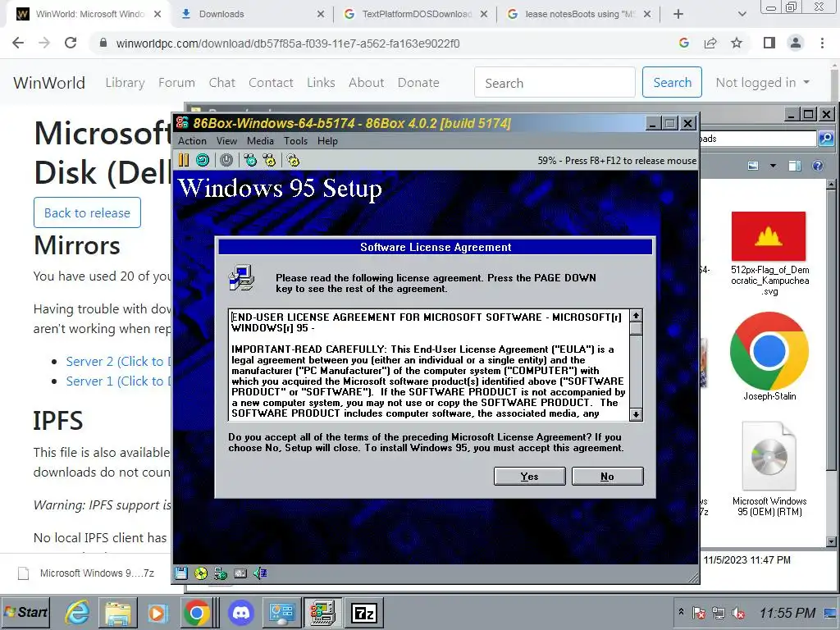Switch to the Downloads browser tab
840x630 pixels.
pos(252,14)
